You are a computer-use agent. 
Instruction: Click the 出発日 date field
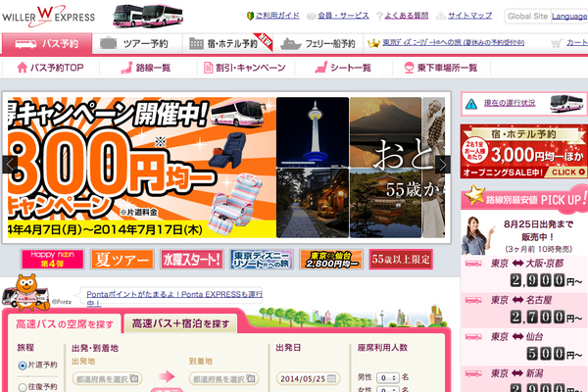tap(309, 378)
